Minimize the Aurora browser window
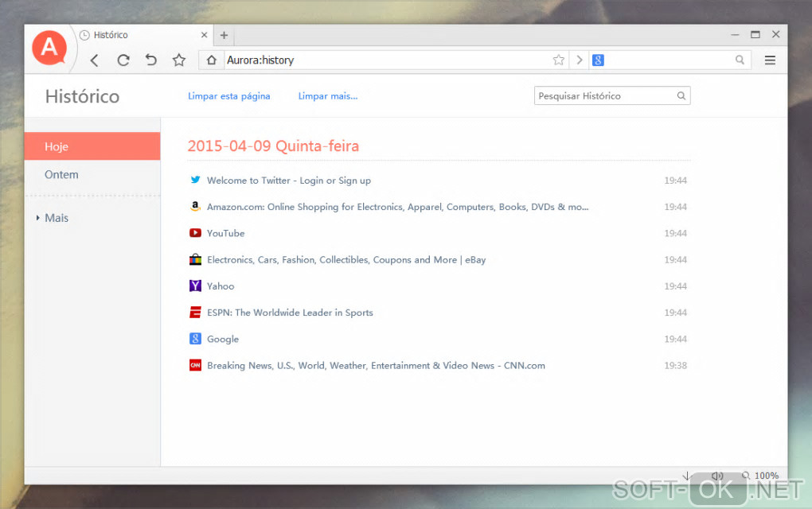 click(x=735, y=35)
